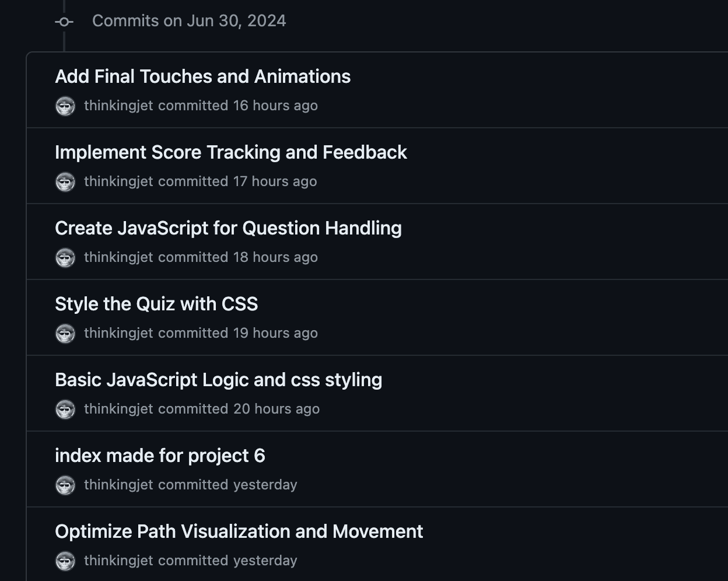728x581 pixels.
Task: Click avatar beside Create JavaScript commit
Action: (x=65, y=258)
